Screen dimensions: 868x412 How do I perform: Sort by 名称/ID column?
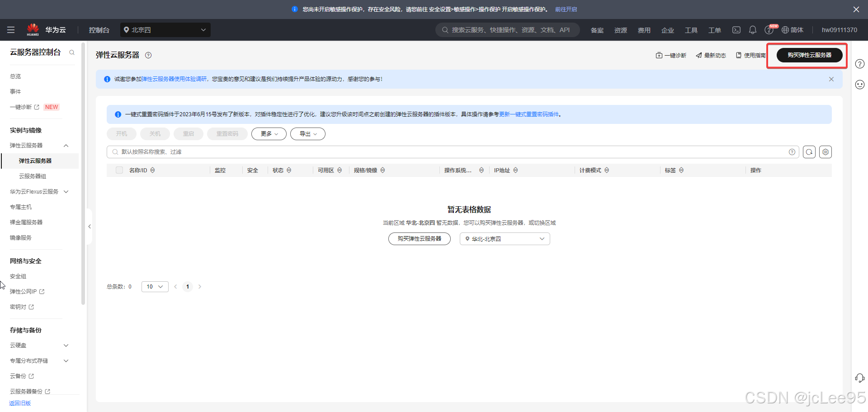[153, 170]
